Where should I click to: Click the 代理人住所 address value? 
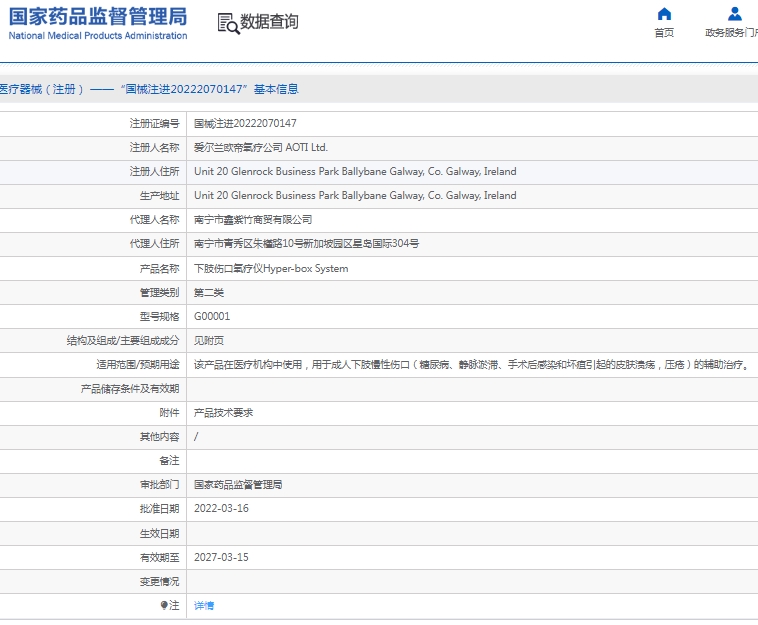[x=306, y=244]
